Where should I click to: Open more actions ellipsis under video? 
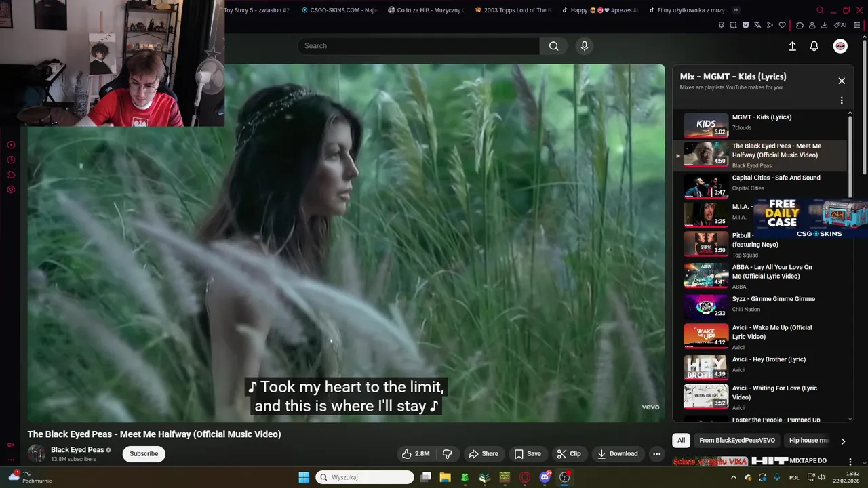pos(656,454)
